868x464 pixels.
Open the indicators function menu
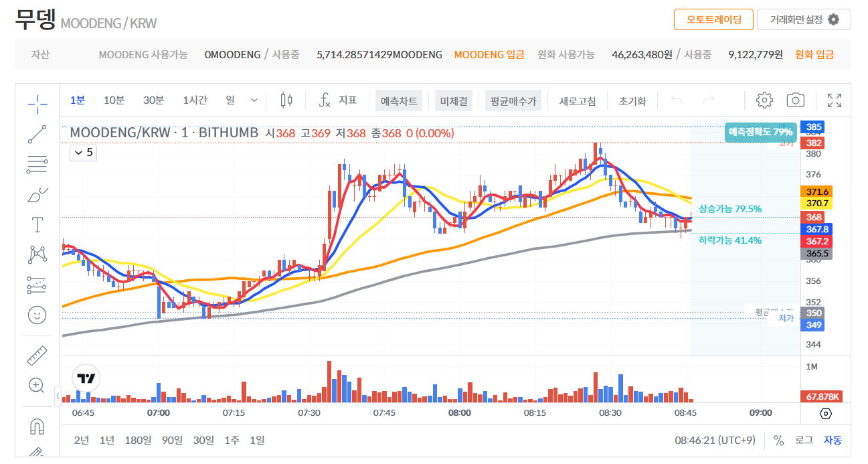pos(337,100)
